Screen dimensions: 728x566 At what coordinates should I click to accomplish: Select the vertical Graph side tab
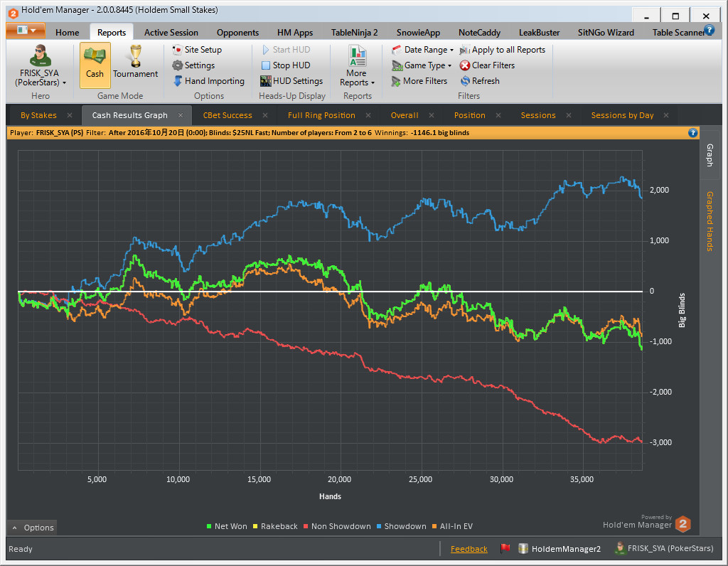tap(710, 154)
